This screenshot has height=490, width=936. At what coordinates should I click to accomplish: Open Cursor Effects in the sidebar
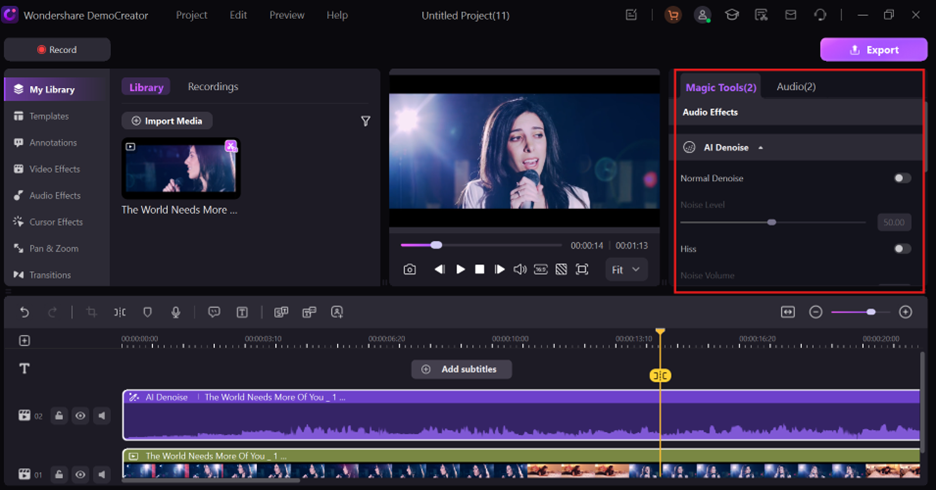coord(56,222)
